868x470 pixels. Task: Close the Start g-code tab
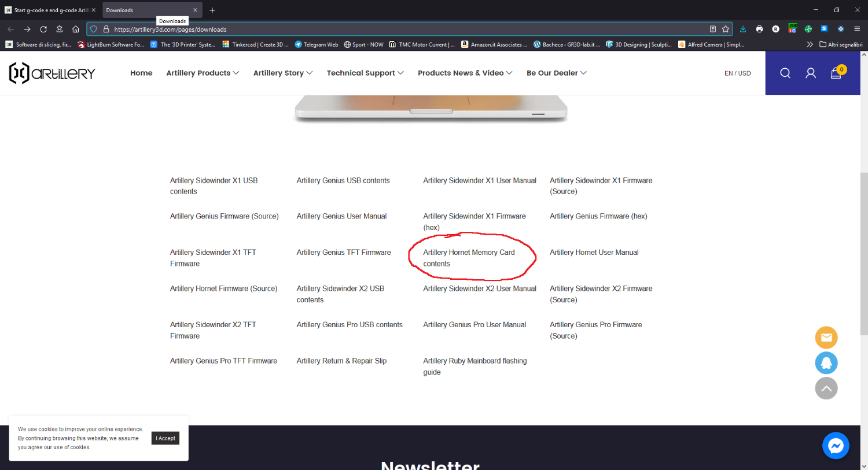point(93,10)
